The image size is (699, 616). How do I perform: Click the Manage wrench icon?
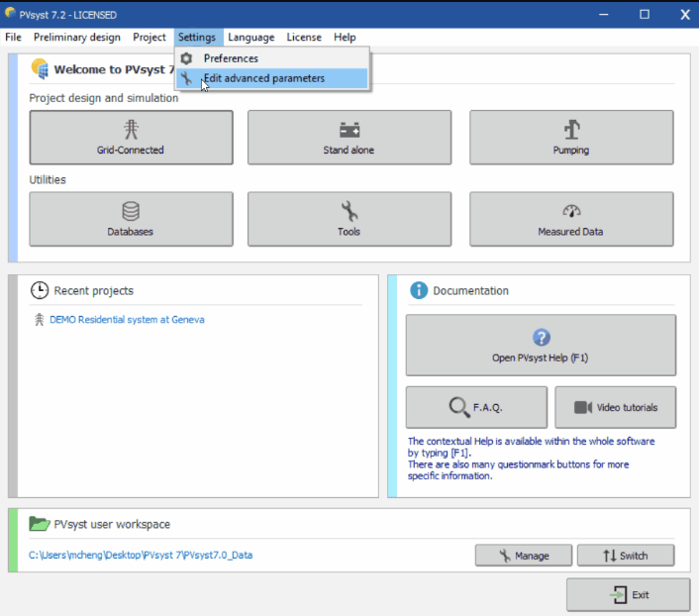505,556
